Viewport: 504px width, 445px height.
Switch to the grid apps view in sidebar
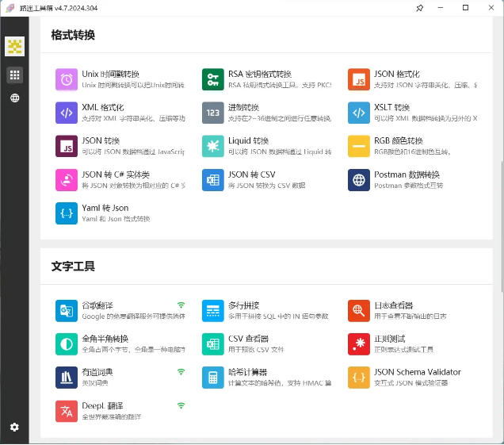pyautogui.click(x=14, y=75)
